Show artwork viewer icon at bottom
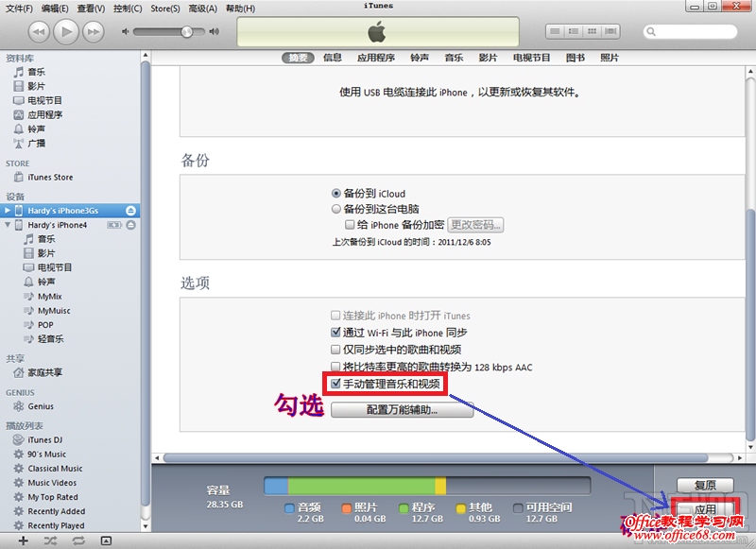 click(106, 540)
